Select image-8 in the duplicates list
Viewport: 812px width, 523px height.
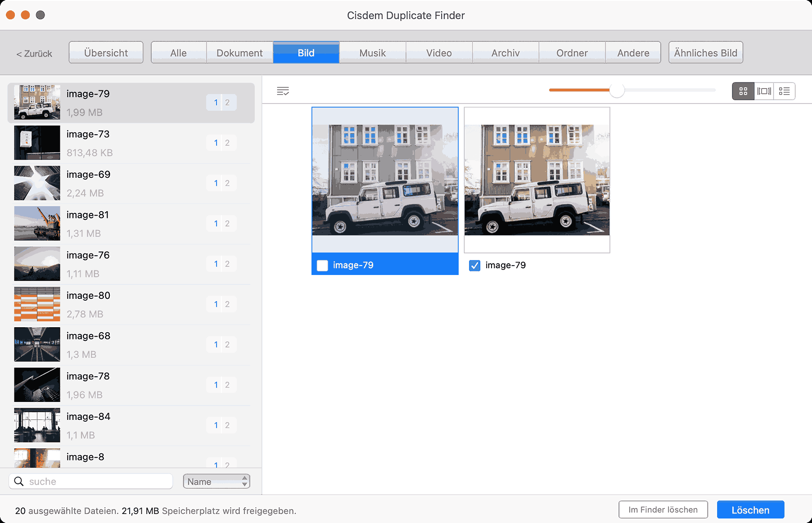coord(131,457)
